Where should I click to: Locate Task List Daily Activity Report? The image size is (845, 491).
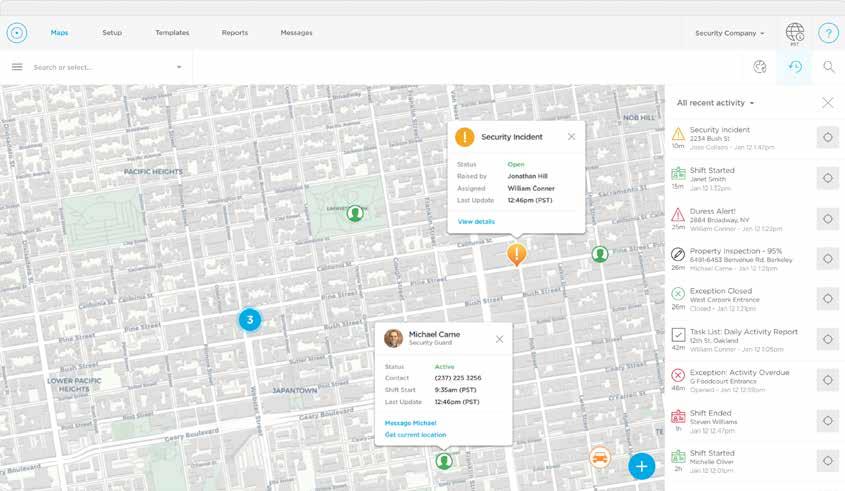click(x=828, y=339)
